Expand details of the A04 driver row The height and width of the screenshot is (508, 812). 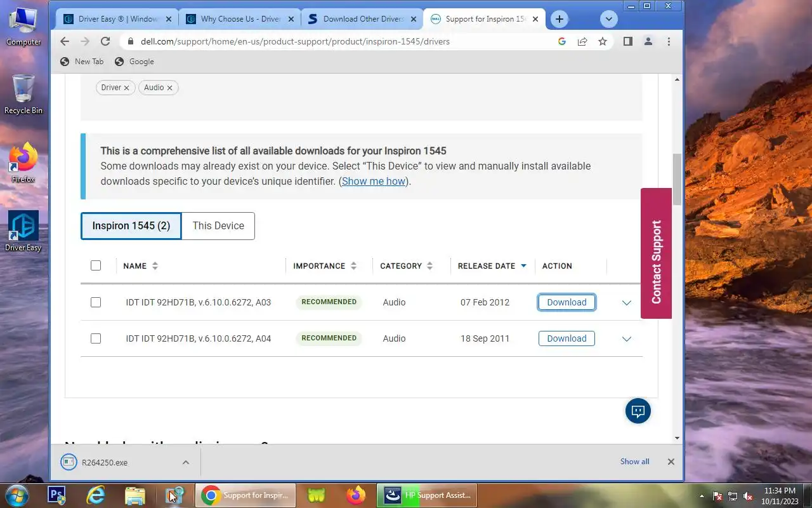[x=627, y=339]
